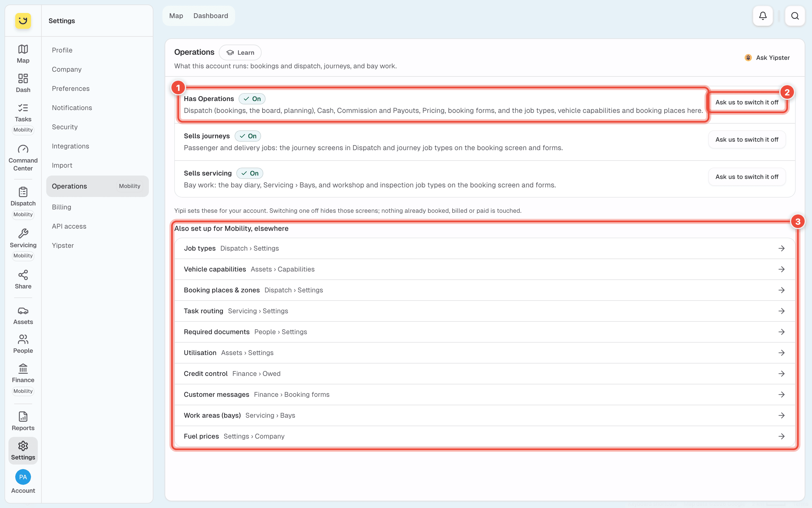
Task: Open Preferences settings
Action: coord(97,88)
